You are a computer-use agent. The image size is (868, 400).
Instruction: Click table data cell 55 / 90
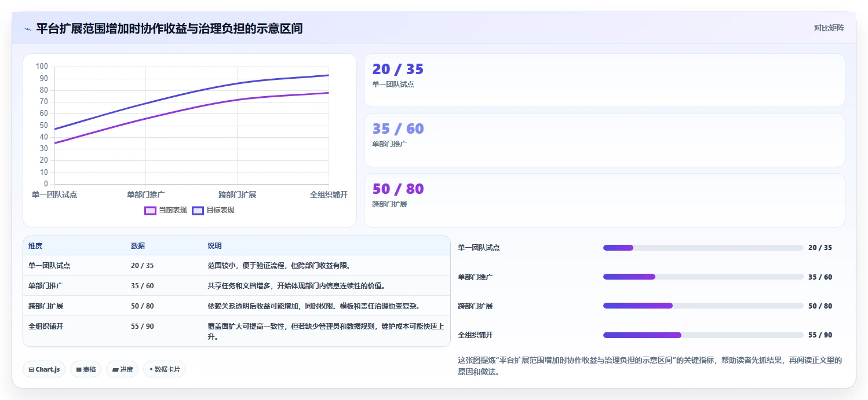tap(143, 326)
